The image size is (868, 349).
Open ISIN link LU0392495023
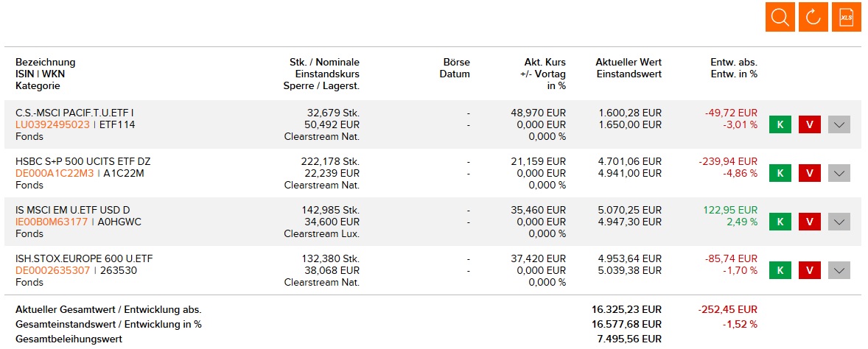click(52, 124)
